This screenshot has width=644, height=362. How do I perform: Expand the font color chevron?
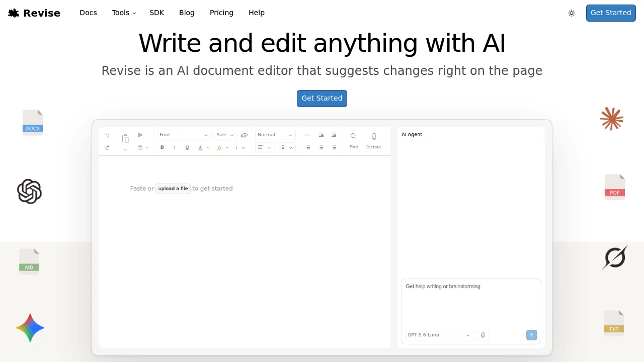(x=208, y=148)
